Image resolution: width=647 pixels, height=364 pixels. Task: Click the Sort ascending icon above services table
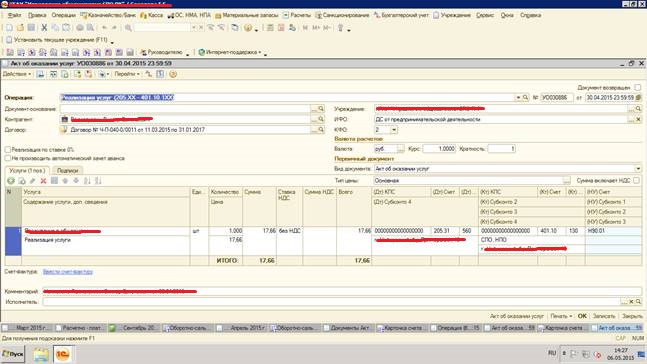87,181
